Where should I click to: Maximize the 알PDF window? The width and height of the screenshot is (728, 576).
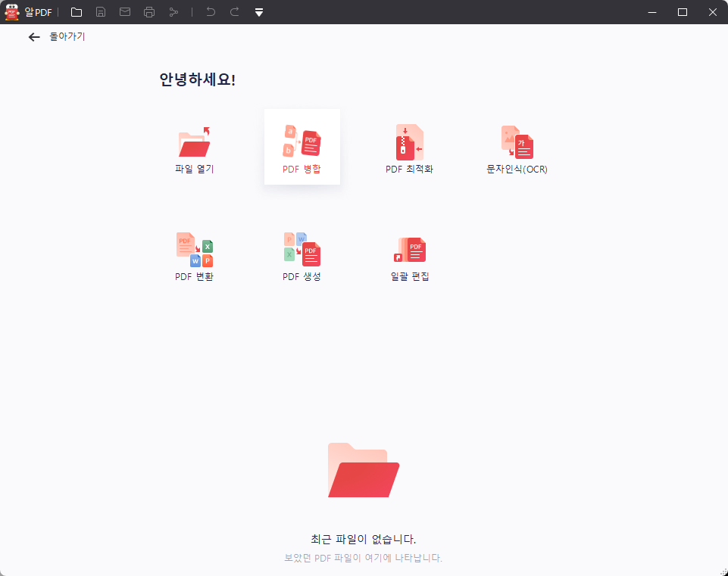pyautogui.click(x=683, y=12)
